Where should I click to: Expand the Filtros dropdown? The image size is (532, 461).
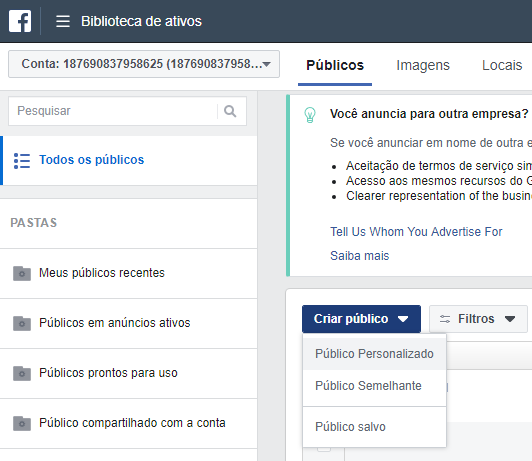pos(478,319)
